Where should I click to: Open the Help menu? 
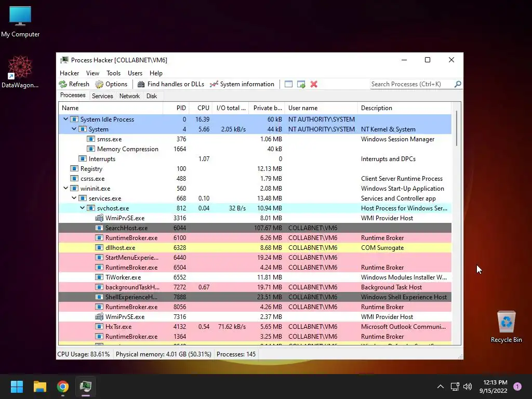click(x=156, y=73)
